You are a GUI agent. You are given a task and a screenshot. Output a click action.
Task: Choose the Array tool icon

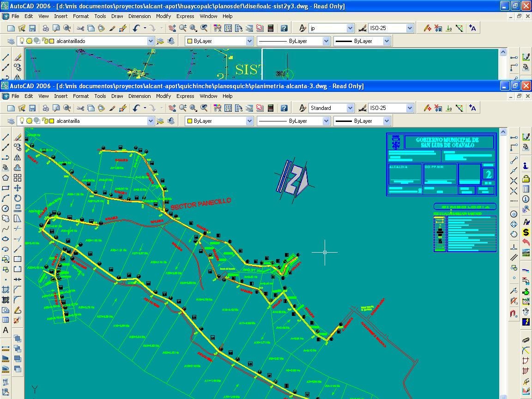coord(18,178)
